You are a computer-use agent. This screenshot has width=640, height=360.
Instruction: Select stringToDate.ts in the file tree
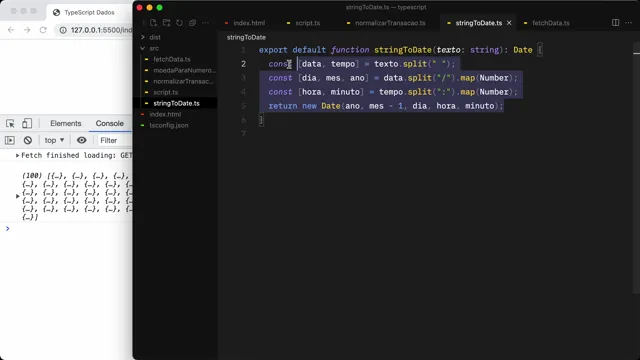[176, 103]
